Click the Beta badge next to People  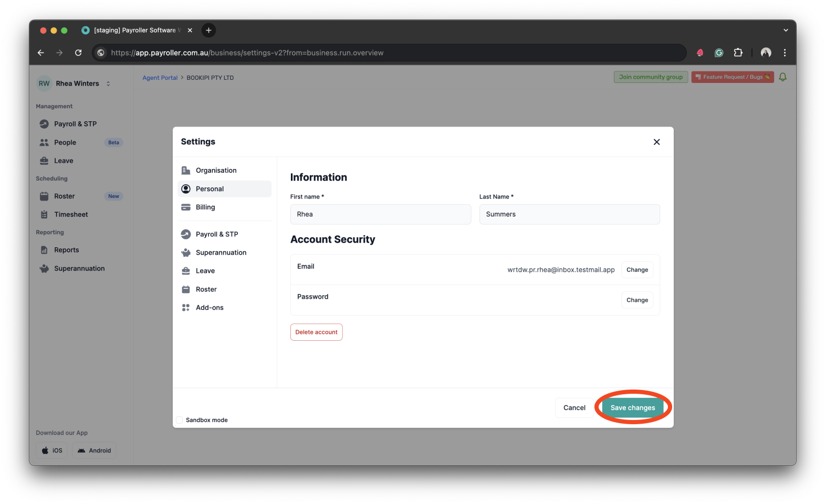[x=113, y=142]
